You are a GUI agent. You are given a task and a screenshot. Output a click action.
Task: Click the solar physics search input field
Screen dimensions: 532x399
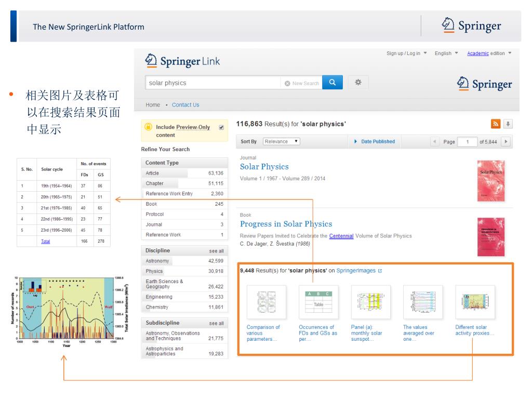coord(212,83)
